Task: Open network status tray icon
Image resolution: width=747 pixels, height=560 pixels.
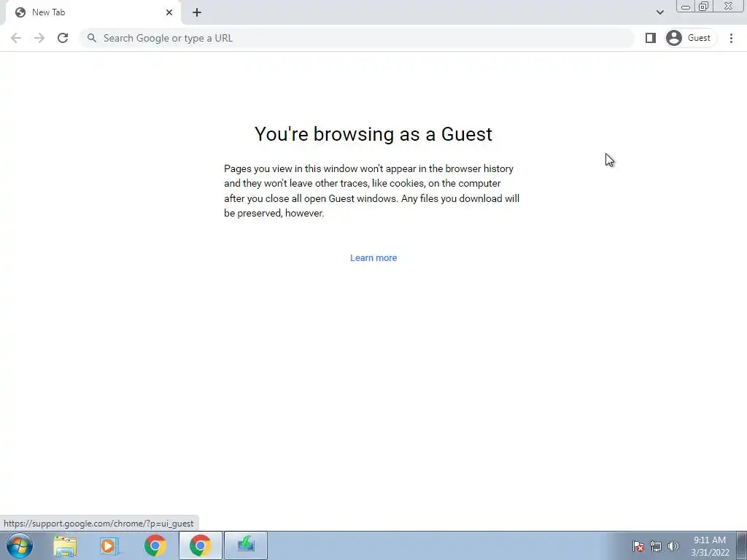Action: pos(656,546)
